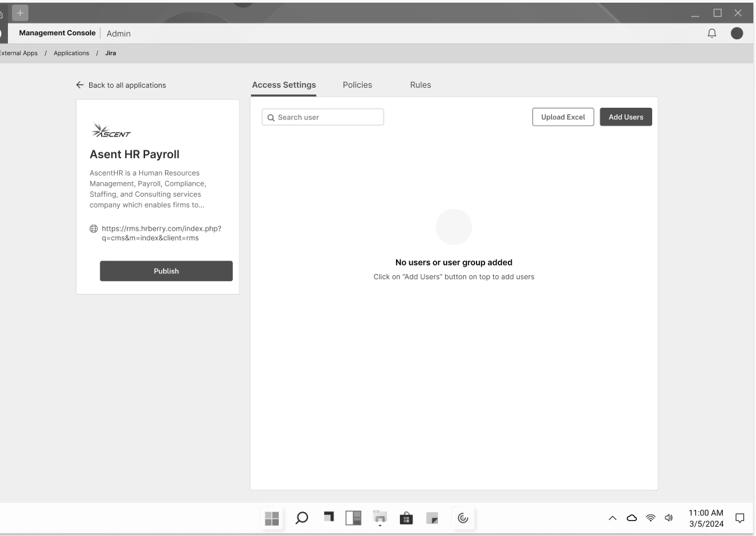
Task: Open the sticky note taskbar app
Action: [433, 518]
